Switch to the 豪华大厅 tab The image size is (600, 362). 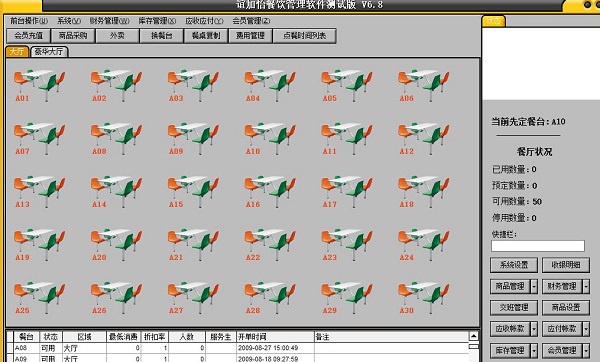pyautogui.click(x=49, y=51)
